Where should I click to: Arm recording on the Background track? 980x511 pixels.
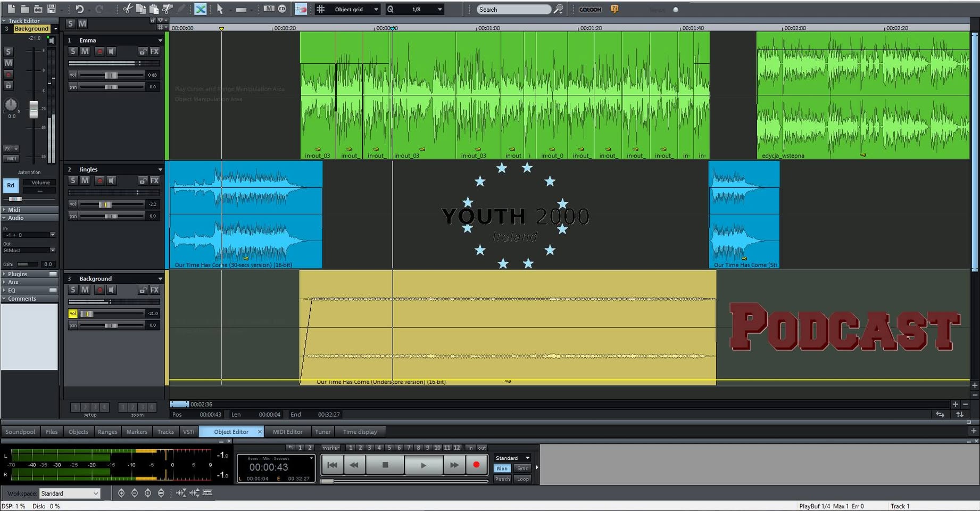[x=99, y=290]
